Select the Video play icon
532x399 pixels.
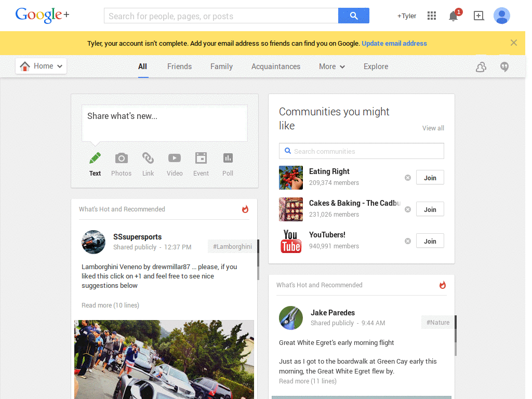175,158
